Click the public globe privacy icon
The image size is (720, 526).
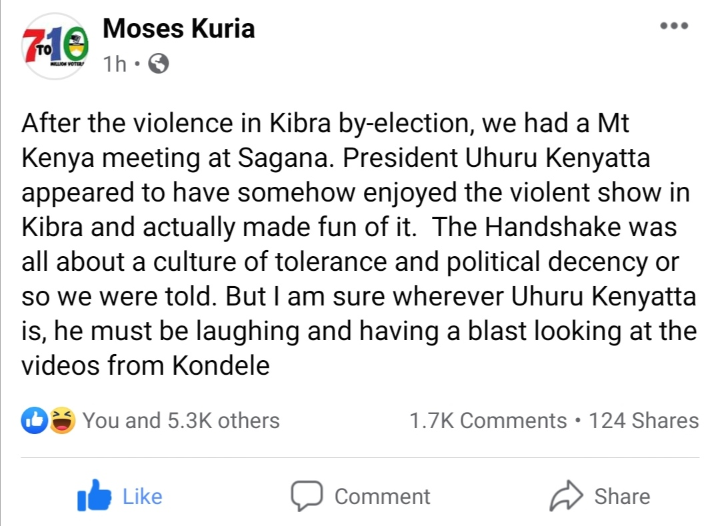tap(157, 65)
